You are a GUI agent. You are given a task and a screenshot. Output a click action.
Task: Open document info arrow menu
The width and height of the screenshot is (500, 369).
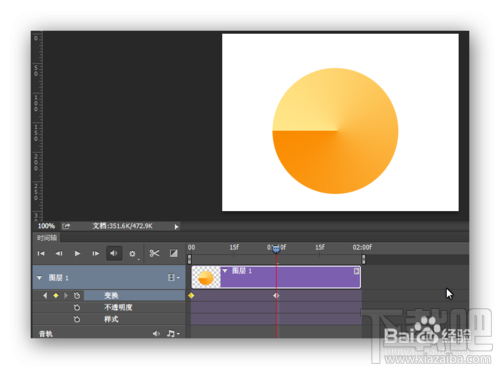pyautogui.click(x=176, y=227)
